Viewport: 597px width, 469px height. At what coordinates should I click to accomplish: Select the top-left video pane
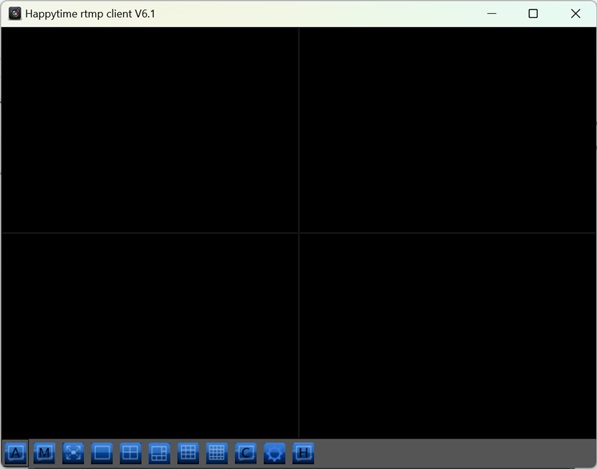150,130
